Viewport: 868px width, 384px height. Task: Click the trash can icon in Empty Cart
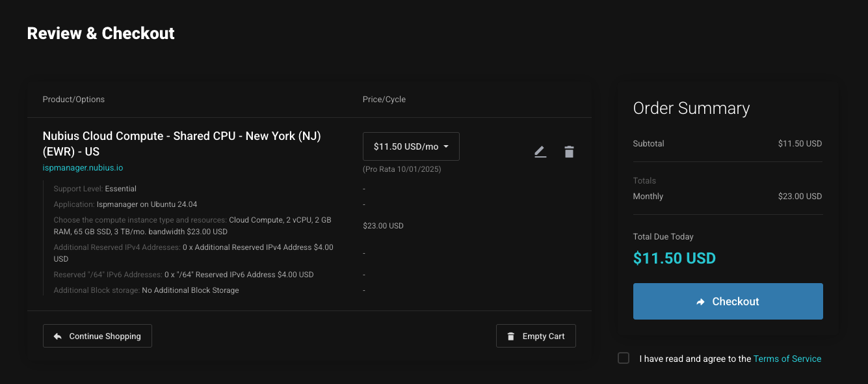[511, 336]
